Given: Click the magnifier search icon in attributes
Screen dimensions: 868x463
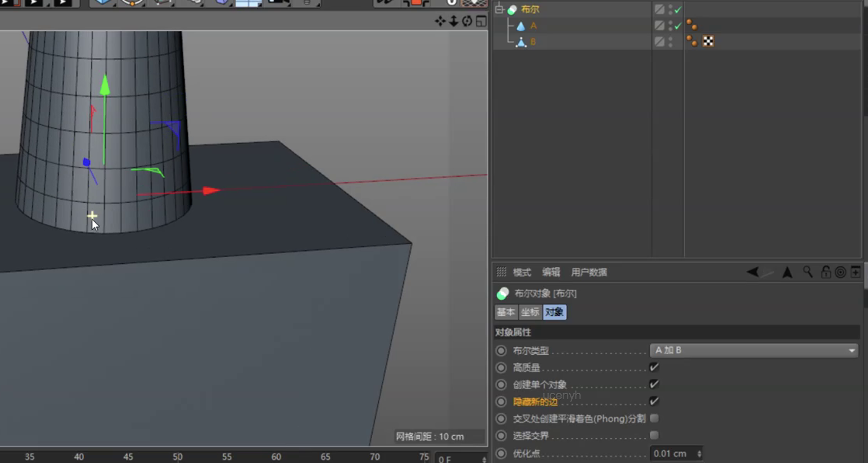Looking at the screenshot, I should [808, 272].
